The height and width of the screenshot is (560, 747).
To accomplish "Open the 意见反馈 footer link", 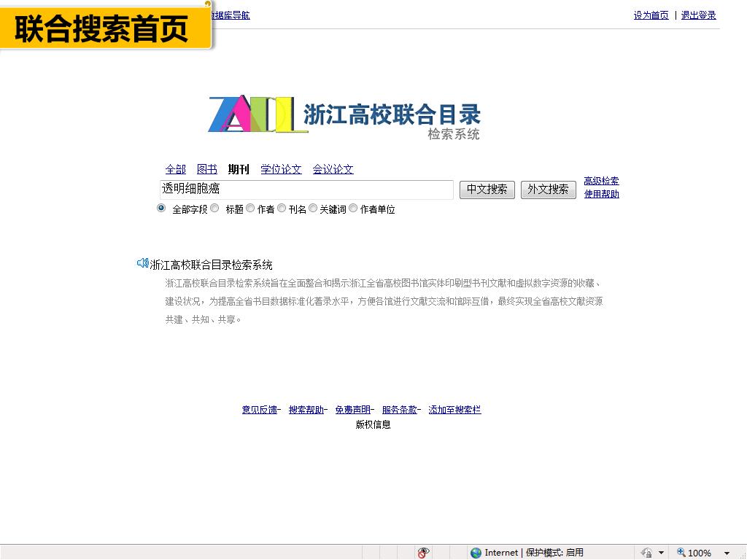I will [x=260, y=410].
